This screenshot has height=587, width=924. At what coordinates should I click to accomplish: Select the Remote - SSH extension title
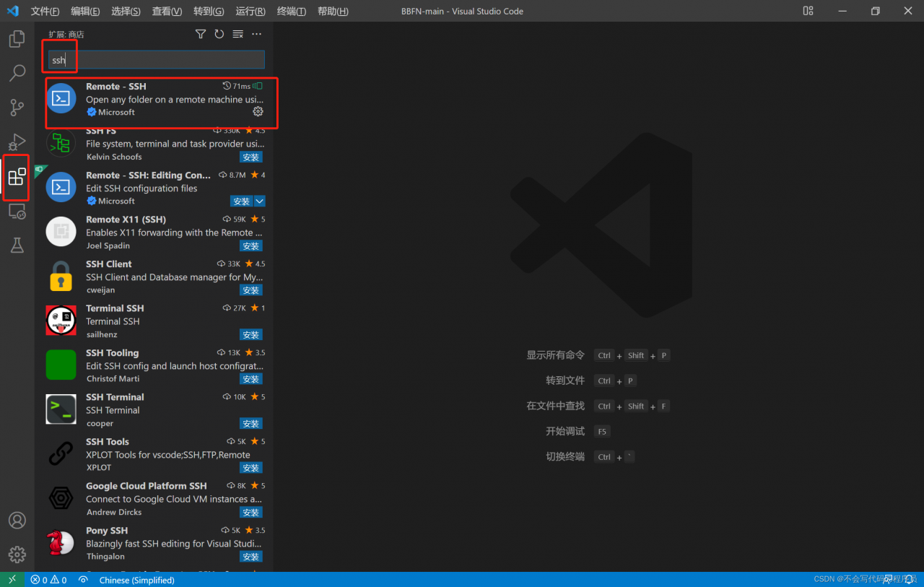[116, 86]
